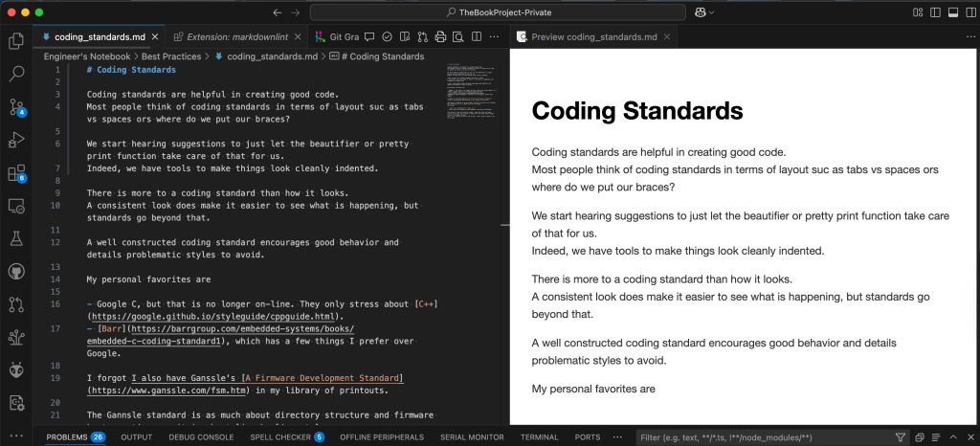This screenshot has height=446, width=980.
Task: Switch to the Spell Checker panel tab
Action: point(278,437)
